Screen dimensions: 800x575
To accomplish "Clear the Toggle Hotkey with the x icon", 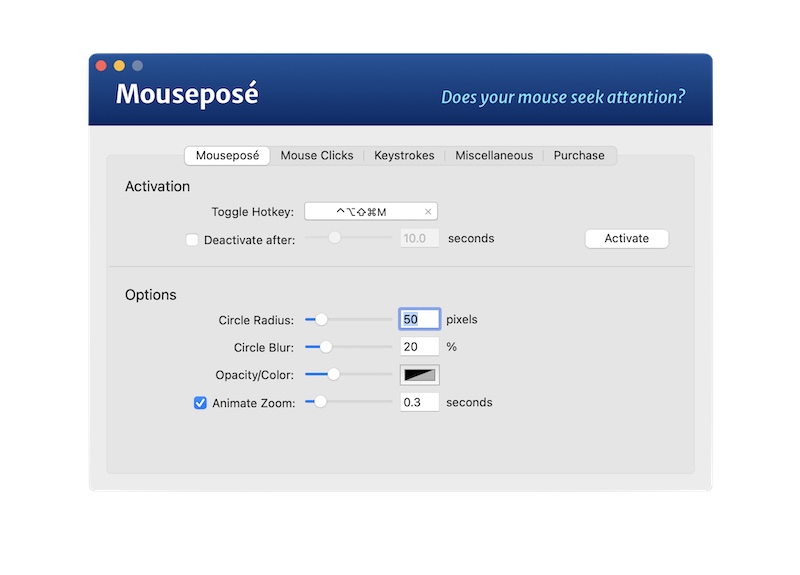I will coord(428,212).
